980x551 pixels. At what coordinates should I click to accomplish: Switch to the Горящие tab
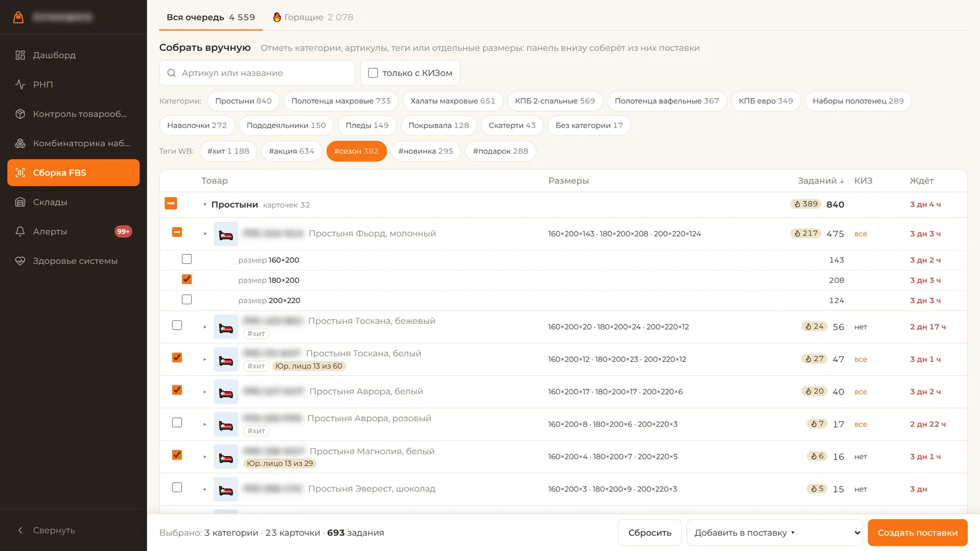313,17
